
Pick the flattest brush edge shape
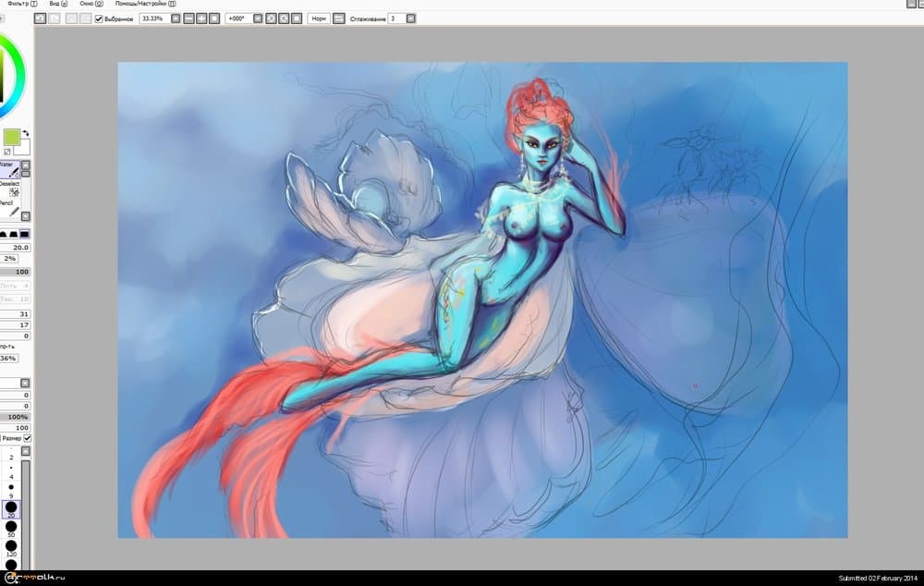point(25,234)
